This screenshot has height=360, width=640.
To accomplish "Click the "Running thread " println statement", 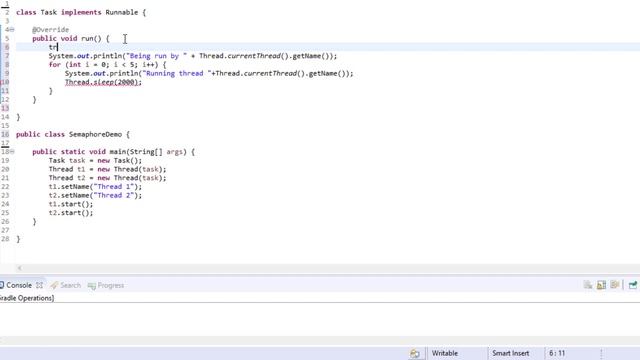I will coord(209,73).
